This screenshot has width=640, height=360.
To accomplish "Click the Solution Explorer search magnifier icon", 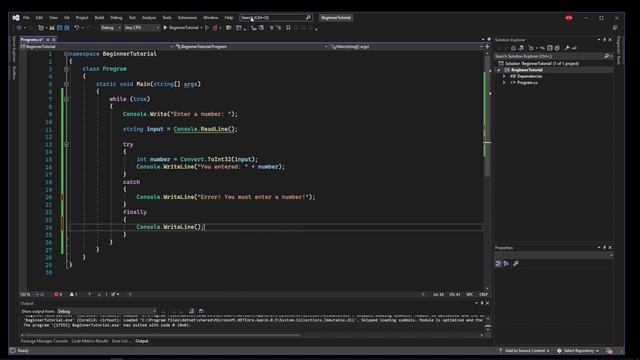I will point(607,56).
